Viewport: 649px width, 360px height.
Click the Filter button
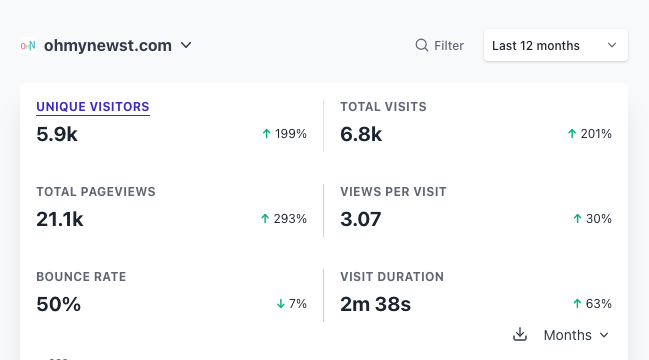440,45
